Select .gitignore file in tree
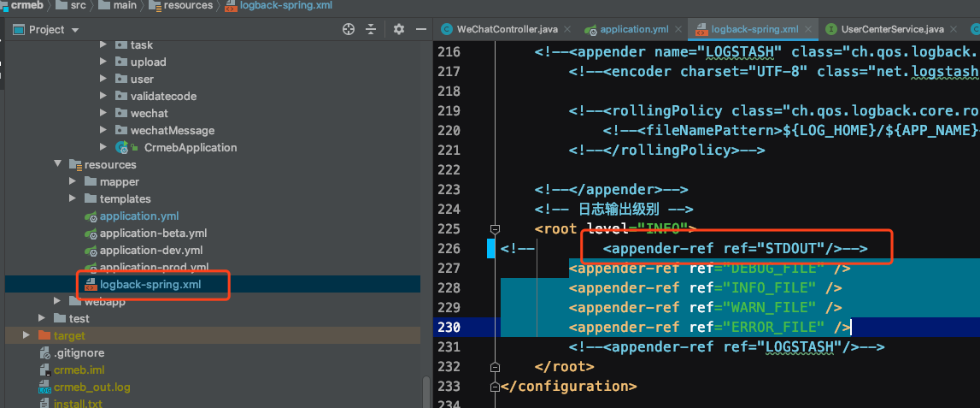The image size is (980, 408). [x=79, y=353]
